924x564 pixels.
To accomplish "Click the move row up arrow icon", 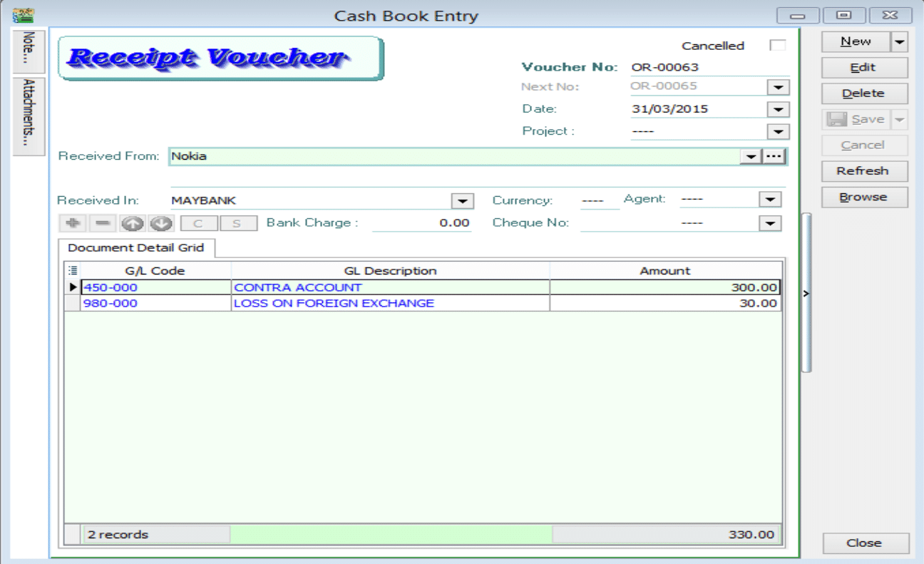I will tap(131, 223).
